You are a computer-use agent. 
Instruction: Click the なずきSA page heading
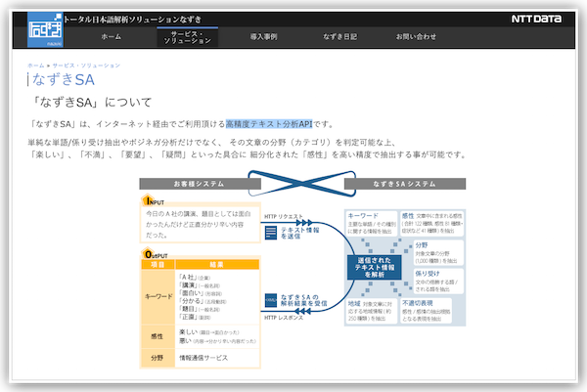pos(64,80)
